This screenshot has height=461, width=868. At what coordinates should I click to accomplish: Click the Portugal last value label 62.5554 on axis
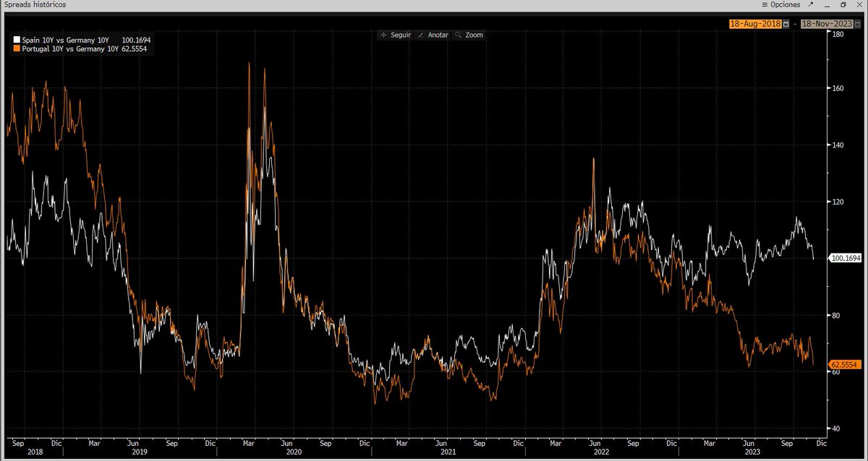click(846, 365)
